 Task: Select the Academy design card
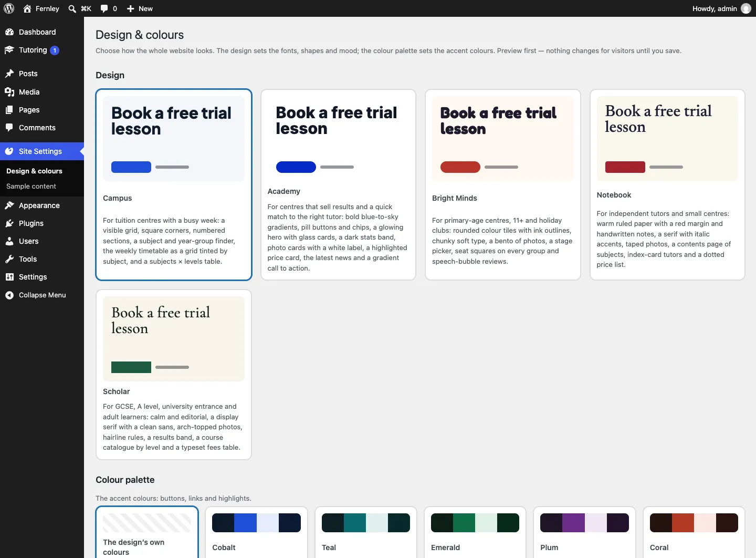[338, 185]
